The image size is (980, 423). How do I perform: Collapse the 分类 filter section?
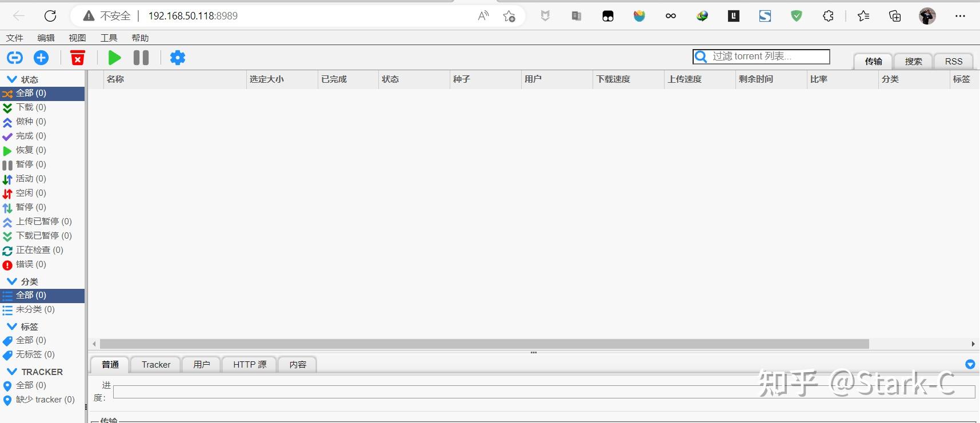pos(11,281)
